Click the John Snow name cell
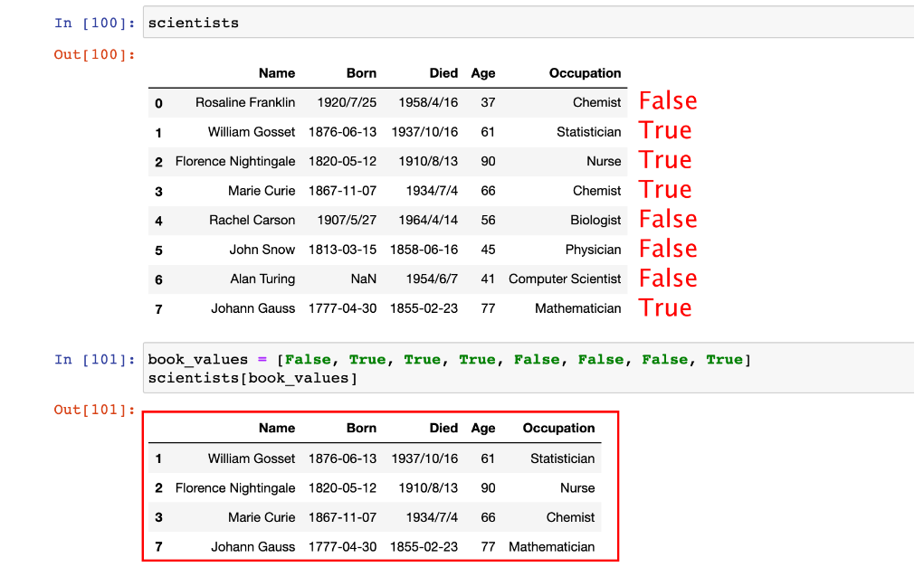Image resolution: width=924 pixels, height=567 pixels. click(262, 250)
